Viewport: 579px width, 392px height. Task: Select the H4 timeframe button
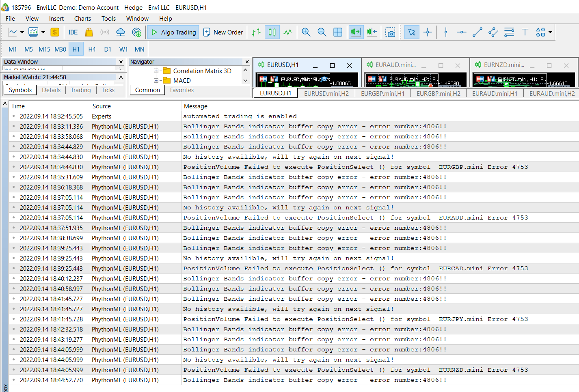coord(92,50)
